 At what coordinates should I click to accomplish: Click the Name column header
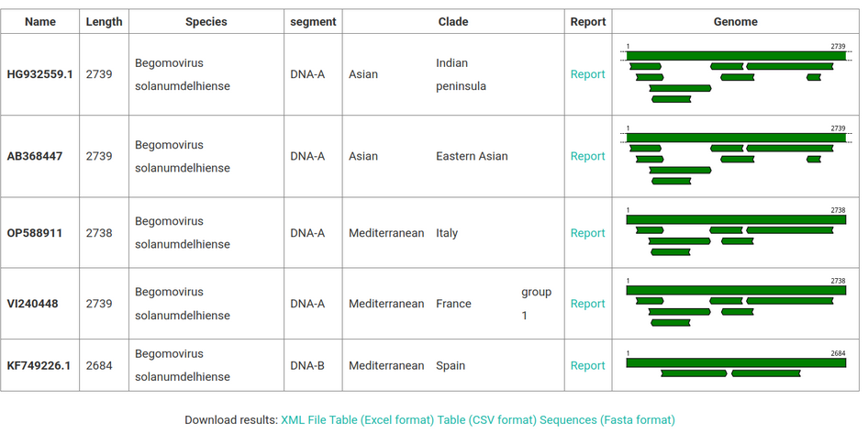click(40, 22)
